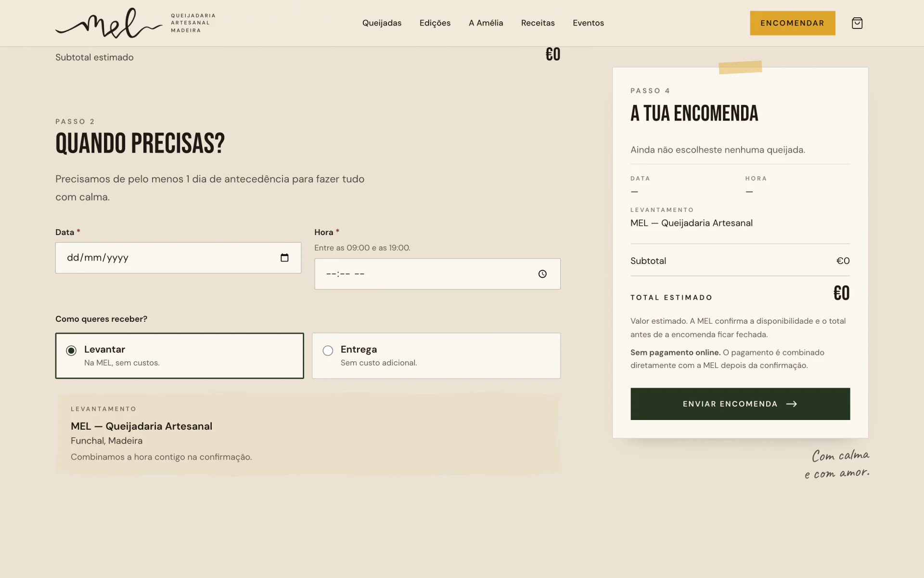Select the Entrega radio button
Image resolution: width=924 pixels, height=578 pixels.
pos(328,351)
